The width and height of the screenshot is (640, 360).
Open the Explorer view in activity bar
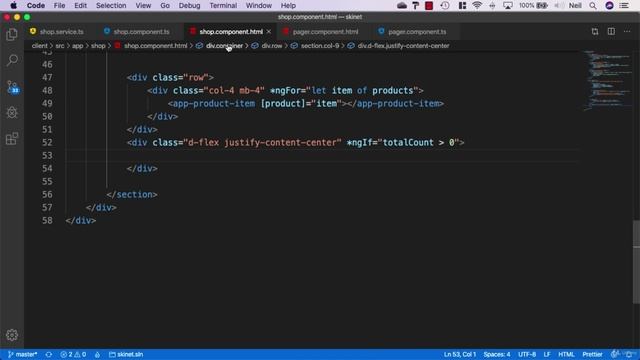(12, 35)
